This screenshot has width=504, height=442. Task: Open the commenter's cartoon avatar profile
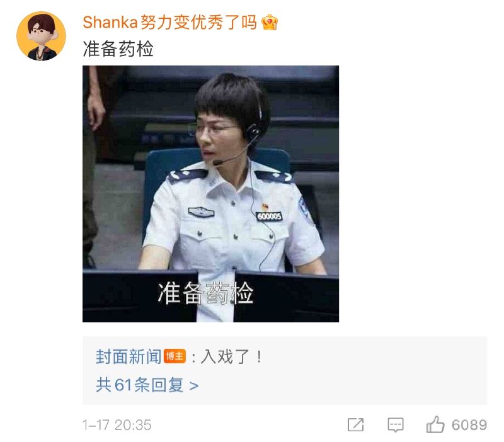click(41, 36)
